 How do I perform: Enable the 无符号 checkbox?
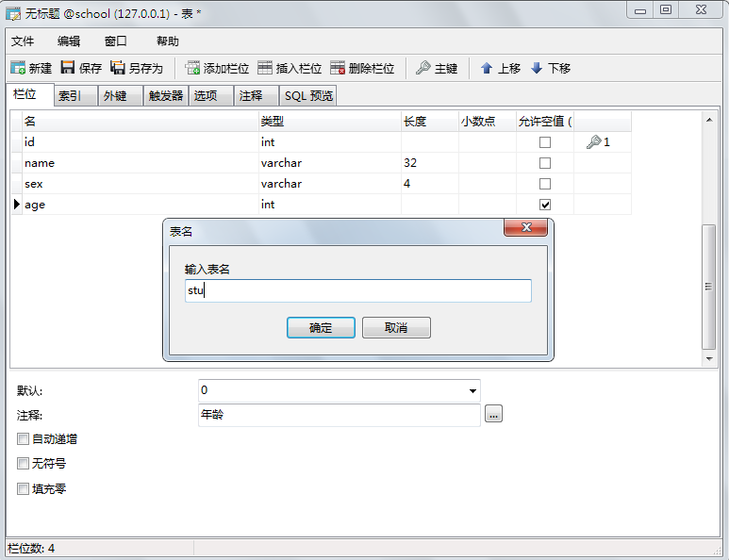click(23, 463)
